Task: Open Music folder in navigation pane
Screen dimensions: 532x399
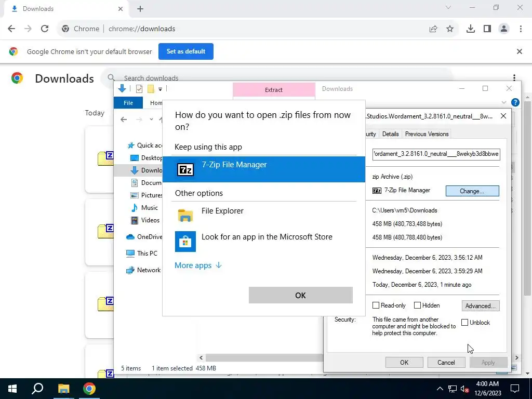Action: click(144, 208)
